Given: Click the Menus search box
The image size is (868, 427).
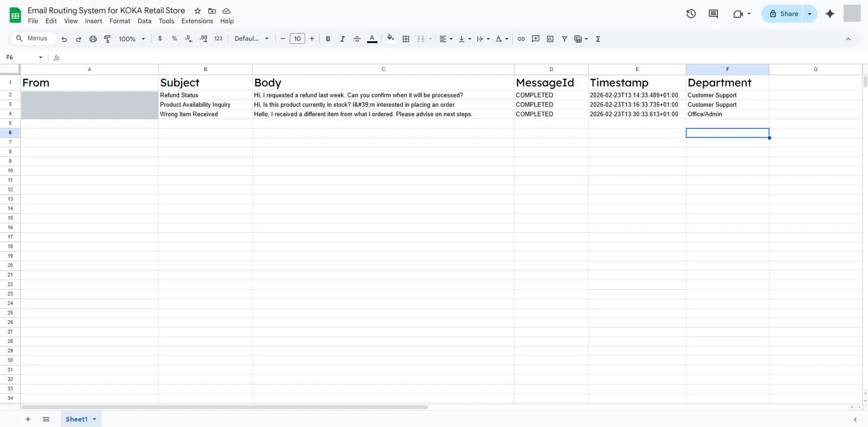Looking at the screenshot, I should point(33,38).
